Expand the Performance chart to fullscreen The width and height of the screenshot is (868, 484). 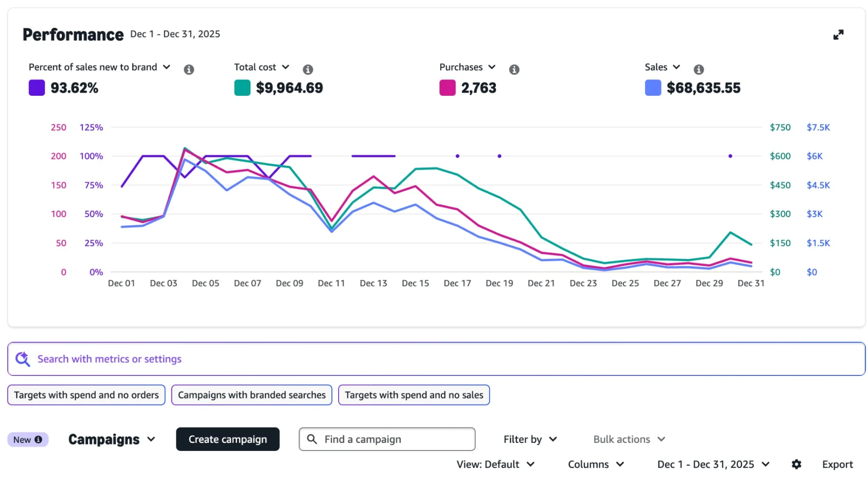[x=838, y=35]
